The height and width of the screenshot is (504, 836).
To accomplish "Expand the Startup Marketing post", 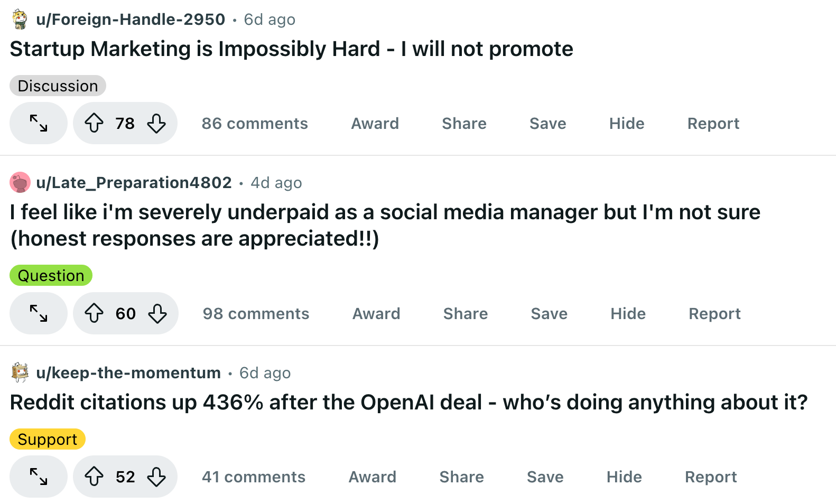I will click(38, 123).
